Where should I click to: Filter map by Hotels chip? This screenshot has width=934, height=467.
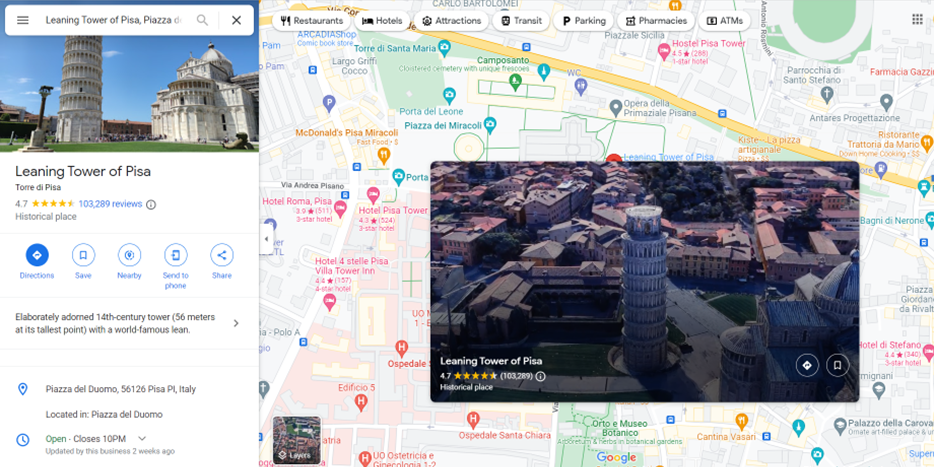click(x=382, y=20)
